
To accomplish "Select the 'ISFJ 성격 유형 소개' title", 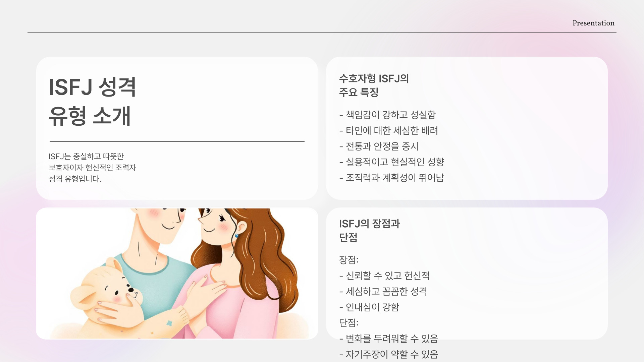I will pos(93,102).
